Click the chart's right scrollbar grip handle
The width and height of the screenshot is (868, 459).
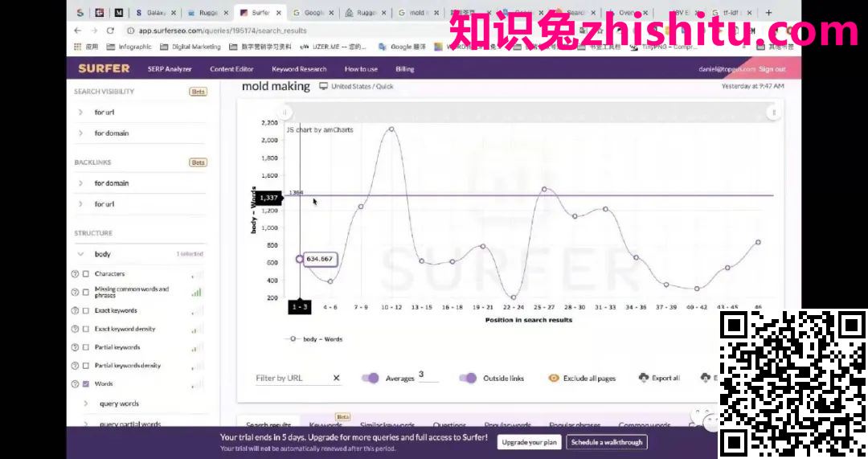(x=774, y=113)
